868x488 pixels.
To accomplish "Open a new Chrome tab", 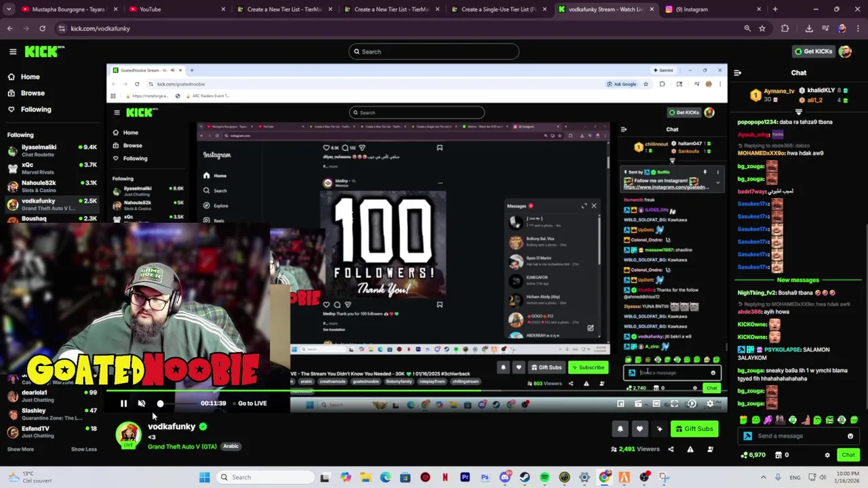I will pyautogui.click(x=775, y=9).
